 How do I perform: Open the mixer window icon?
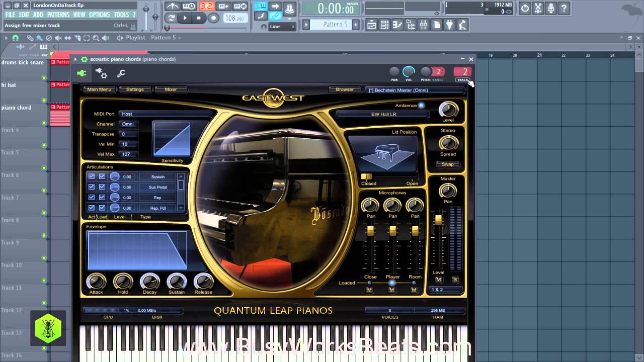click(x=424, y=25)
